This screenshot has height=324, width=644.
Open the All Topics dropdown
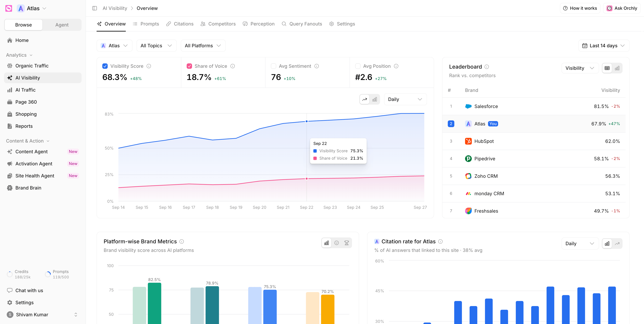(x=156, y=45)
